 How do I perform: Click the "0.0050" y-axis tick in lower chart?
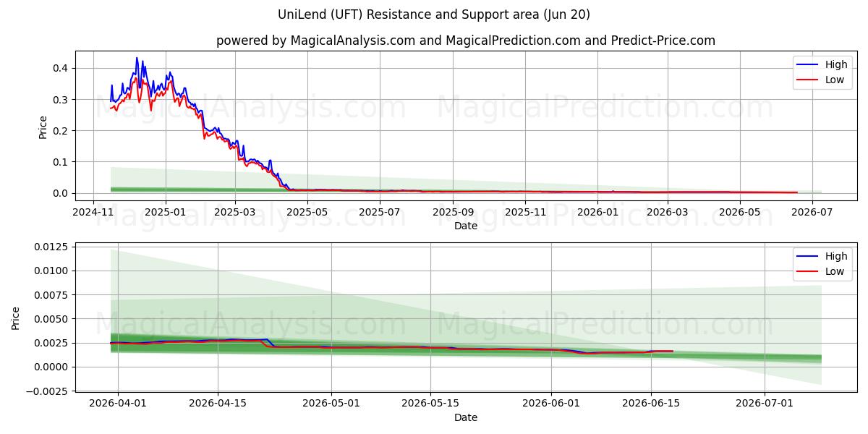tap(51, 319)
